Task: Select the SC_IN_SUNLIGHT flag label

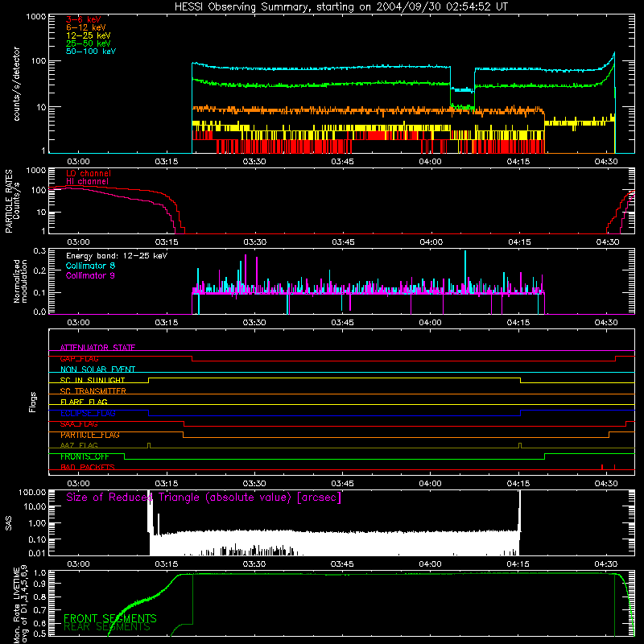Action: tap(93, 380)
